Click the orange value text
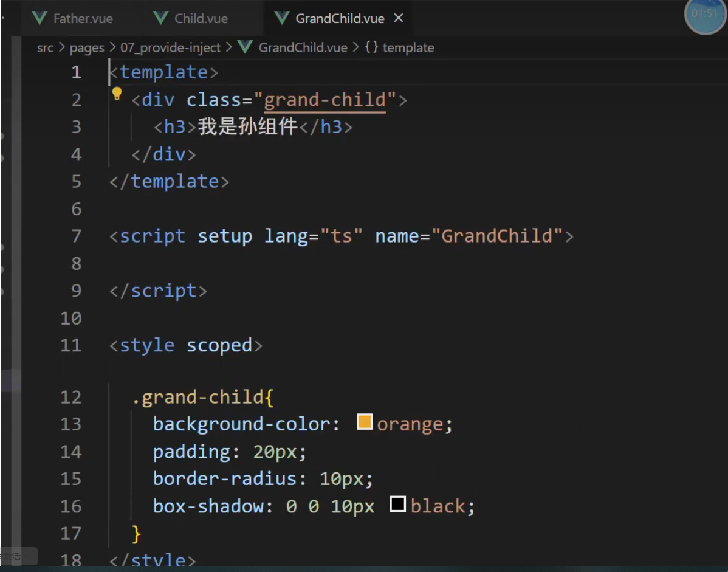The image size is (728, 572). pyautogui.click(x=410, y=424)
